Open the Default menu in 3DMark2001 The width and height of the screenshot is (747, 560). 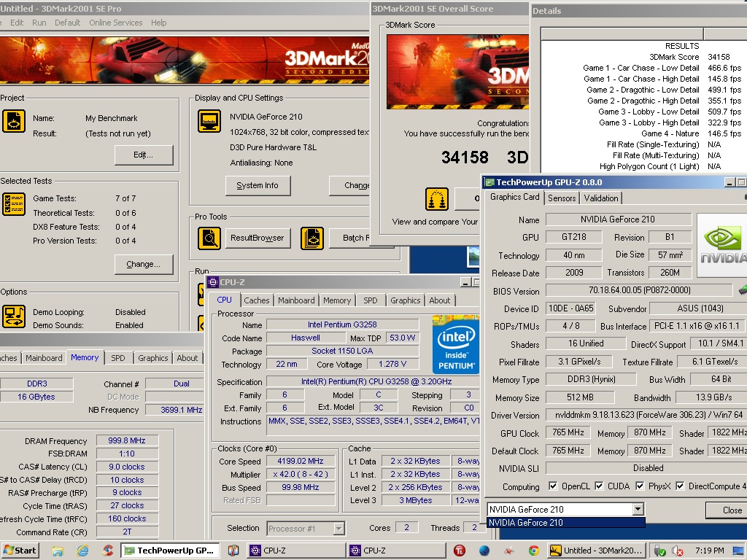pyautogui.click(x=67, y=23)
